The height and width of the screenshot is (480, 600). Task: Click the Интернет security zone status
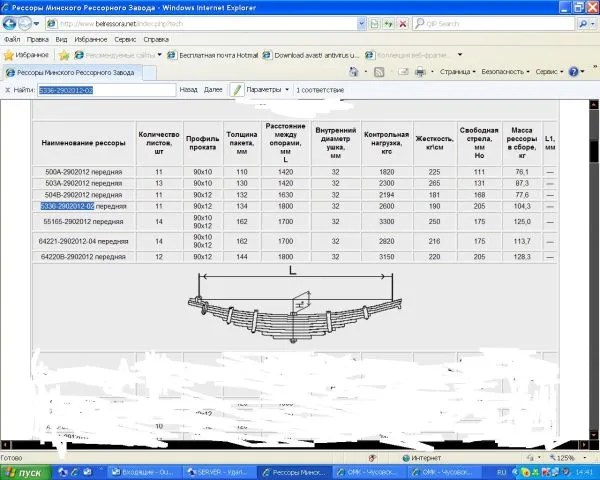(x=422, y=458)
